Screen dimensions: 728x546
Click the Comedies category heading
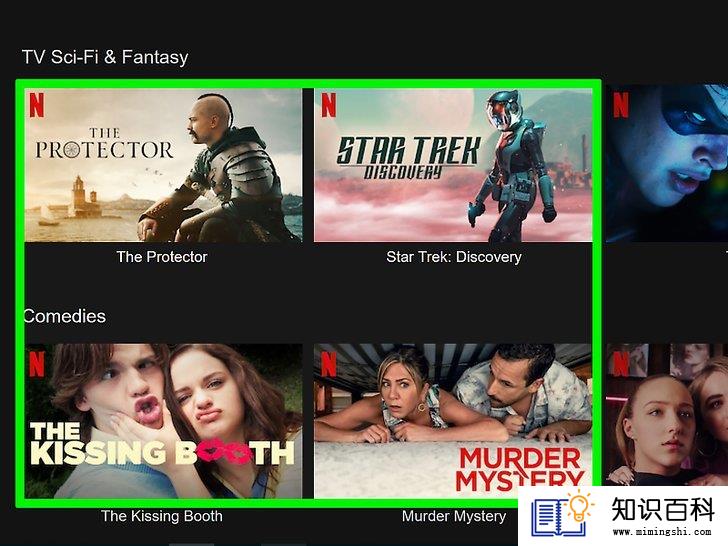65,316
